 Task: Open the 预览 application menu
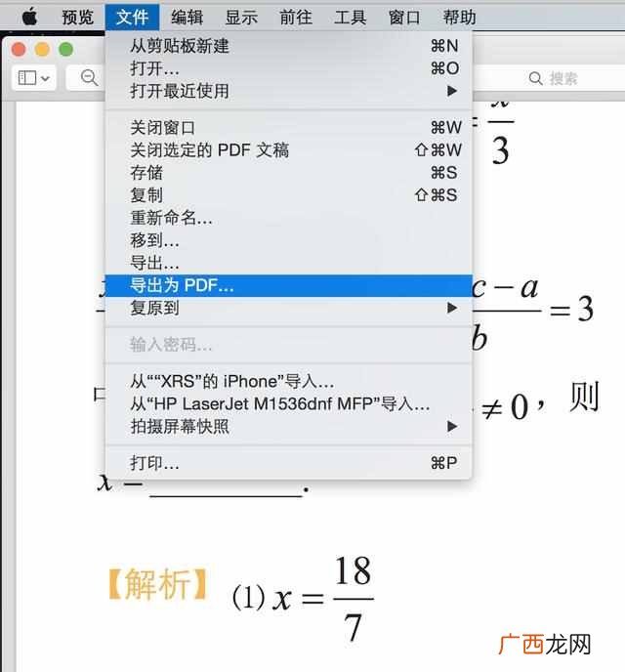[x=77, y=18]
